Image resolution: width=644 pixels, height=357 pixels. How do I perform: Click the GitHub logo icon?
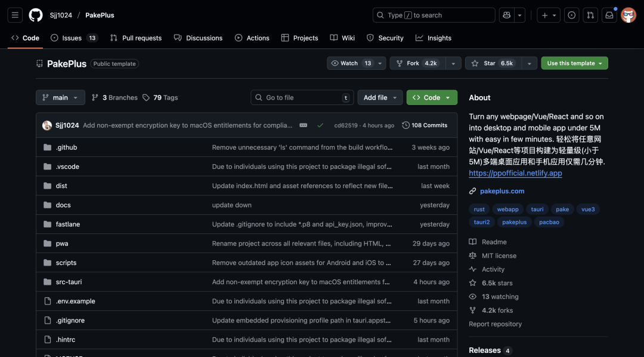[36, 15]
